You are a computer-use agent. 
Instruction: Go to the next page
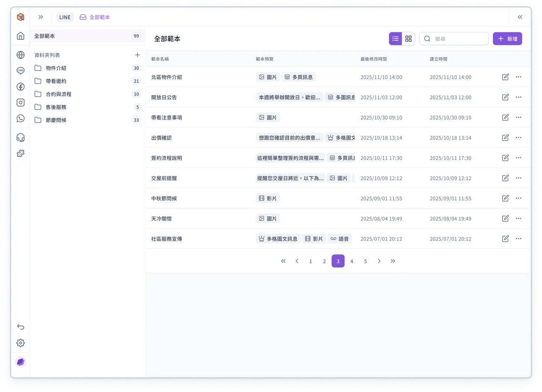click(379, 261)
